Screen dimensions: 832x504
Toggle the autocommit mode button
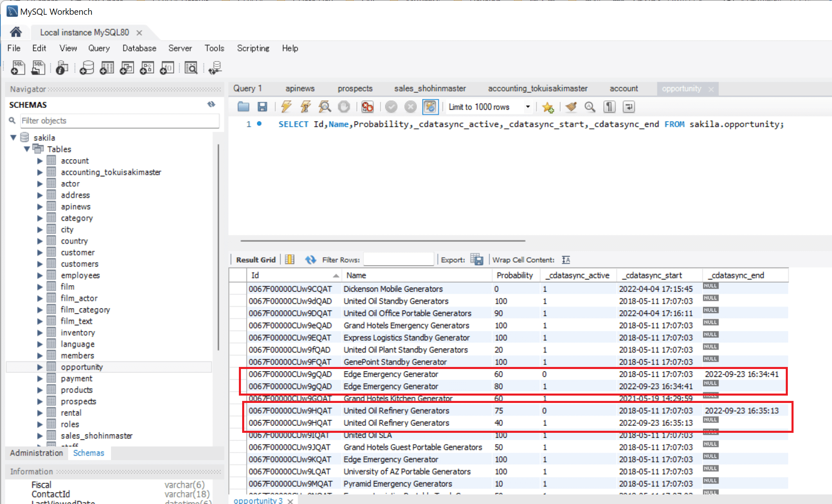(x=430, y=107)
